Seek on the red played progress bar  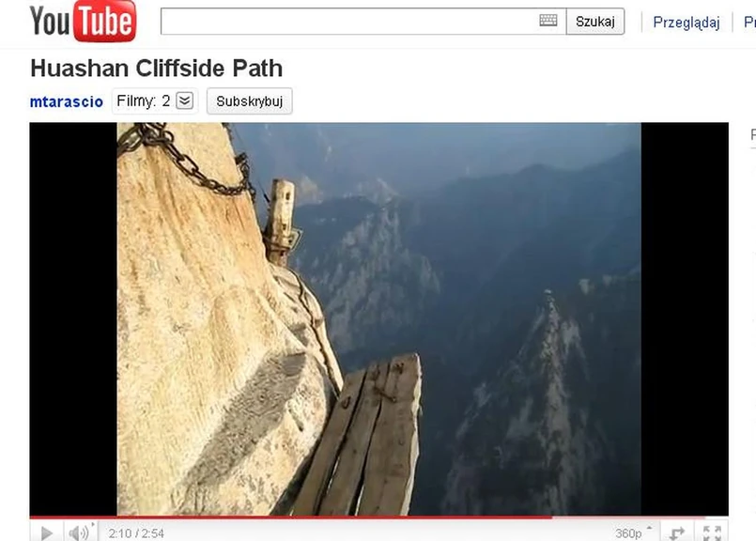[x=291, y=518]
